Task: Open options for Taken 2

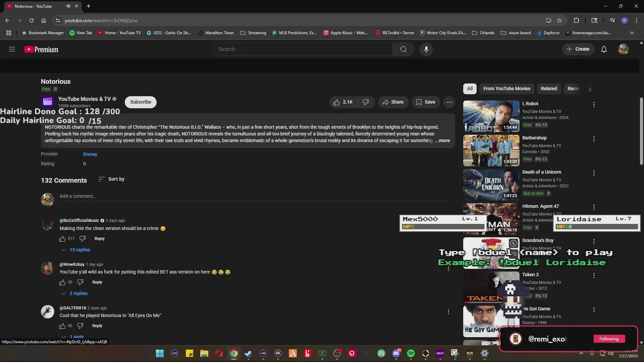Action: click(594, 276)
